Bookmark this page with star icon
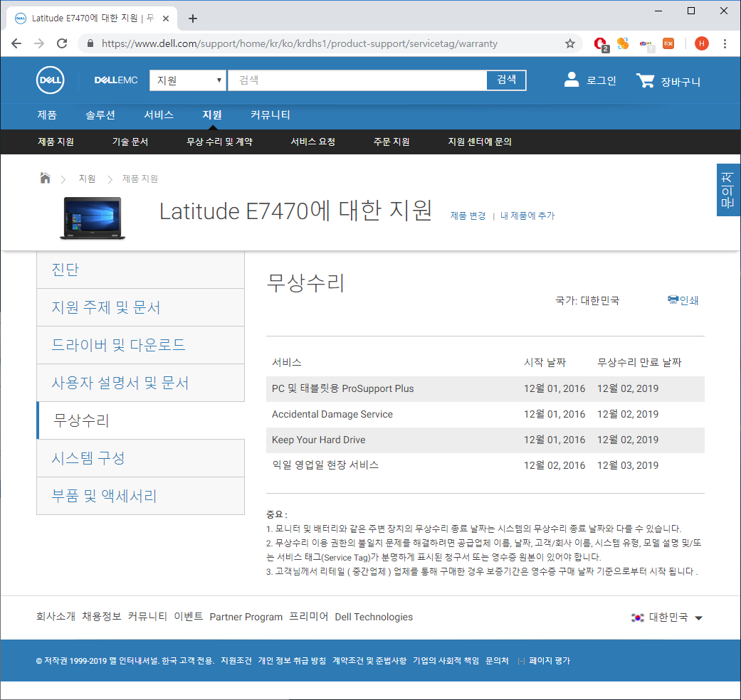 pyautogui.click(x=570, y=43)
